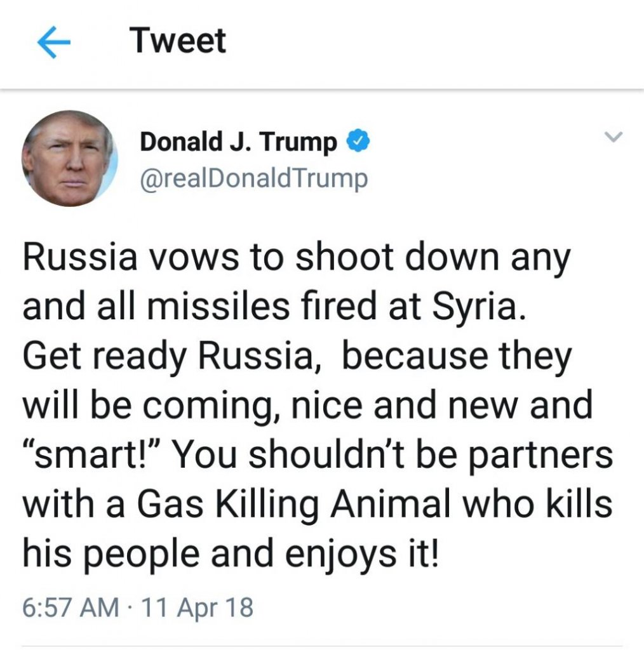
Task: Click the 11 Apr 18 date
Action: coord(197,607)
